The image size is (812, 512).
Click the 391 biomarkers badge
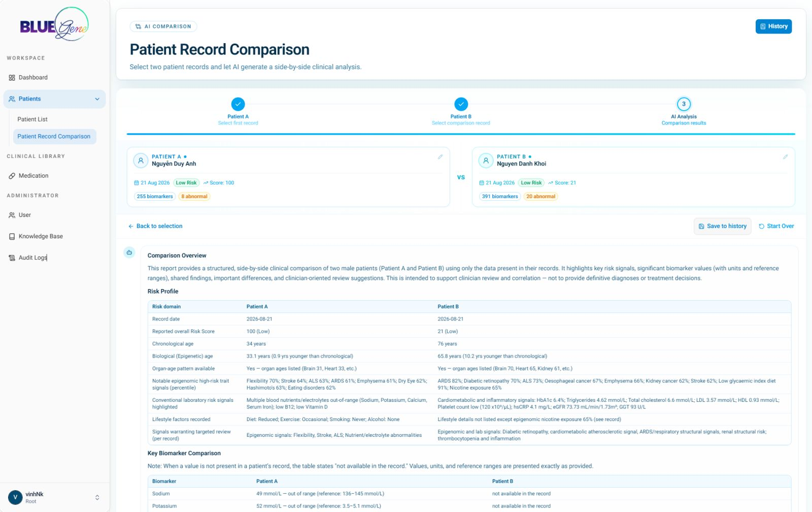[500, 197]
